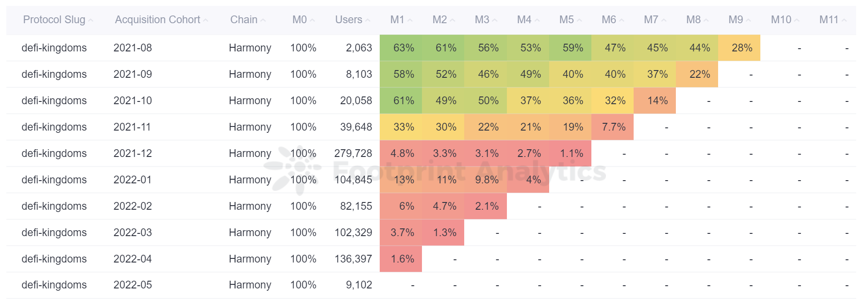868x303 pixels.
Task: Toggle the sort caret beside M5
Action: click(x=580, y=20)
